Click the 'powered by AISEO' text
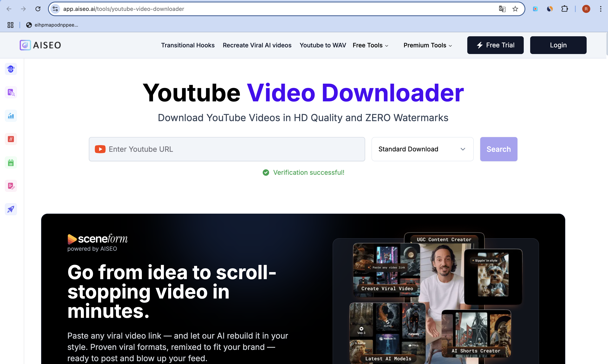 (x=92, y=249)
